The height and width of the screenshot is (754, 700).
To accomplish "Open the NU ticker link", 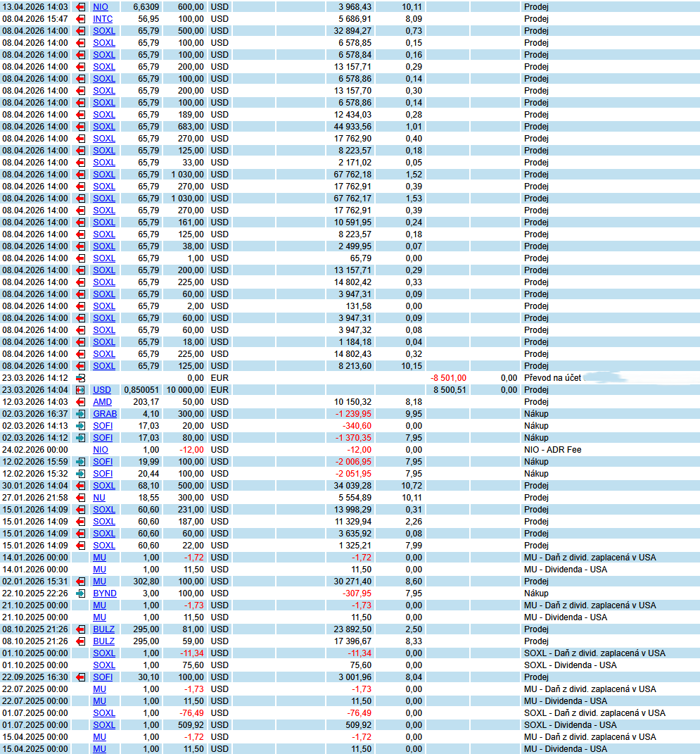I will coord(99,498).
